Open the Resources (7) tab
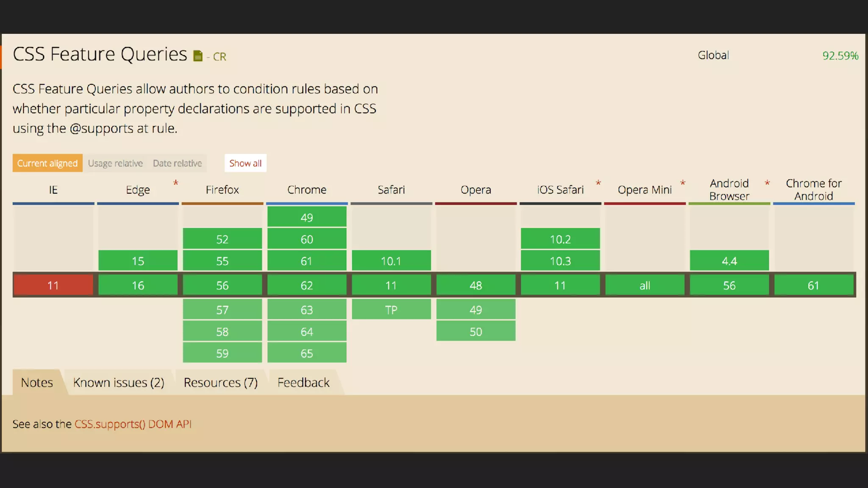This screenshot has width=868, height=488. [220, 383]
